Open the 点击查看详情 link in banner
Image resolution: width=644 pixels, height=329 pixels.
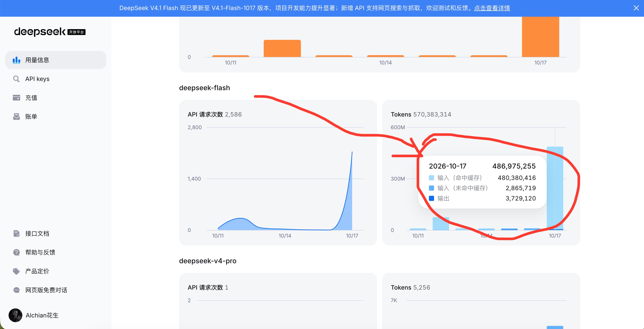(492, 8)
